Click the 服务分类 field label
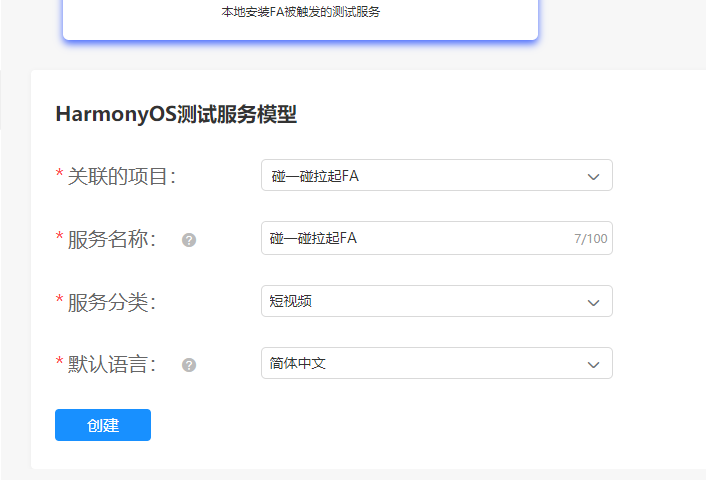Screen dimensions: 706x480 click(x=112, y=302)
